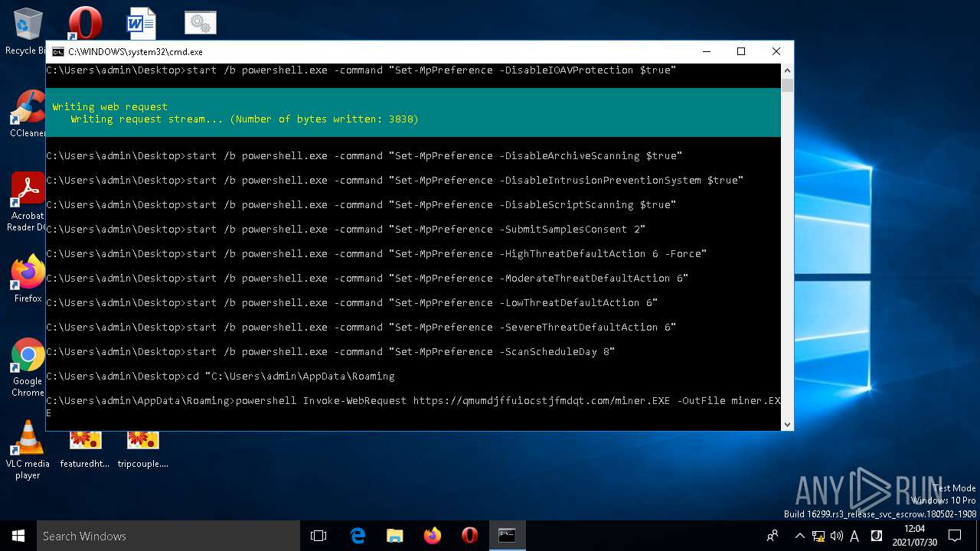Click the ScanScheduleDay 8 command line
This screenshot has height=551, width=980.
331,352
